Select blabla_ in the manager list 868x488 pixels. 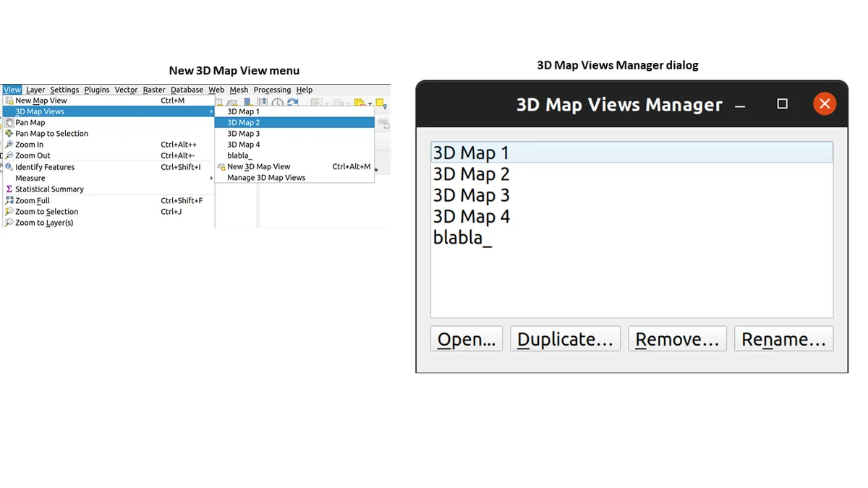(x=462, y=237)
